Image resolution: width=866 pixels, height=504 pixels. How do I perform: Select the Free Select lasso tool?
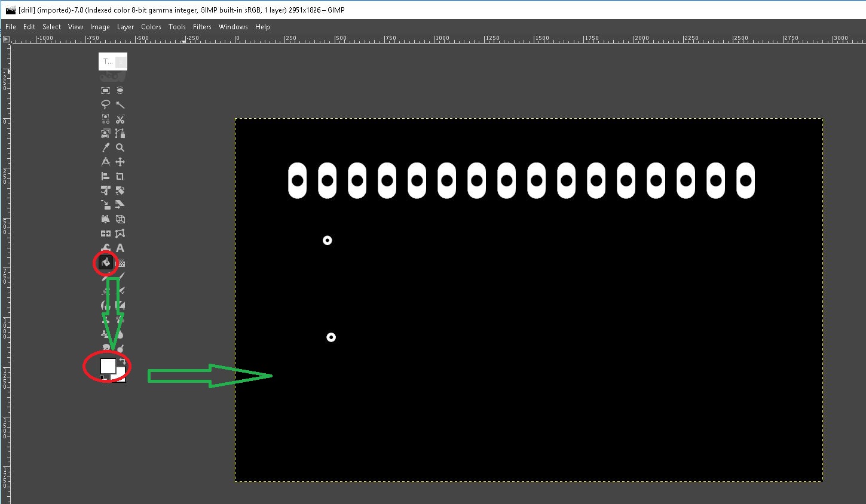click(x=105, y=105)
